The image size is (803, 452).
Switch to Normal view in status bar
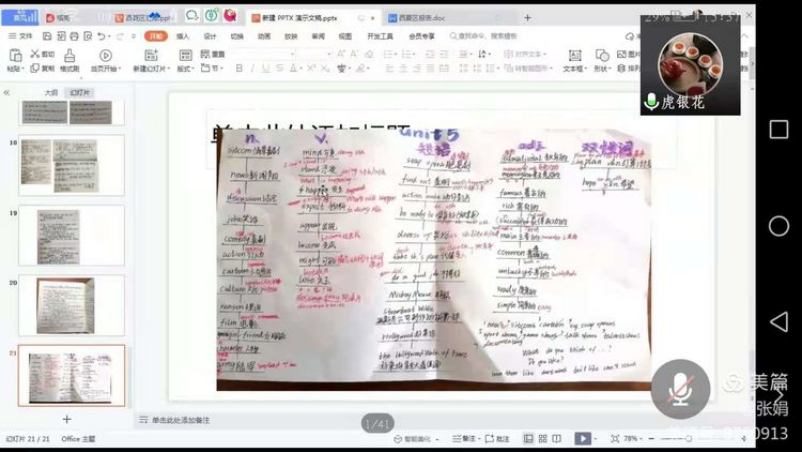pyautogui.click(x=528, y=438)
